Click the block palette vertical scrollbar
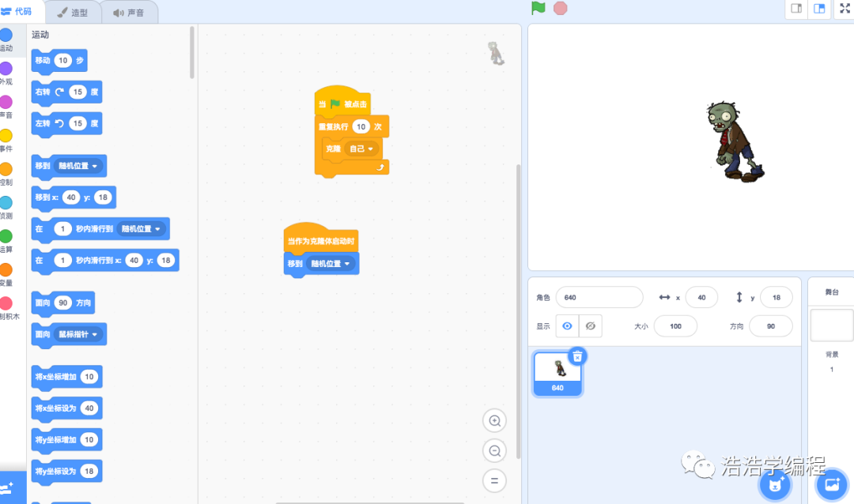This screenshot has width=854, height=504. click(191, 53)
